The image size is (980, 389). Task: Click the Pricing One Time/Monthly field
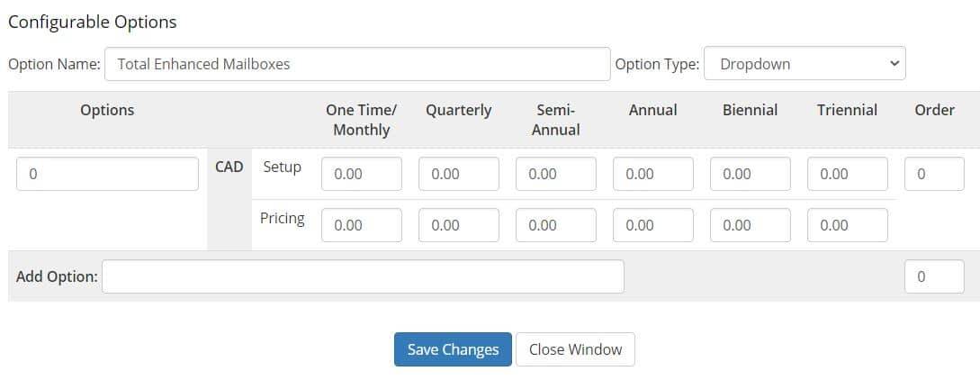[x=362, y=225]
